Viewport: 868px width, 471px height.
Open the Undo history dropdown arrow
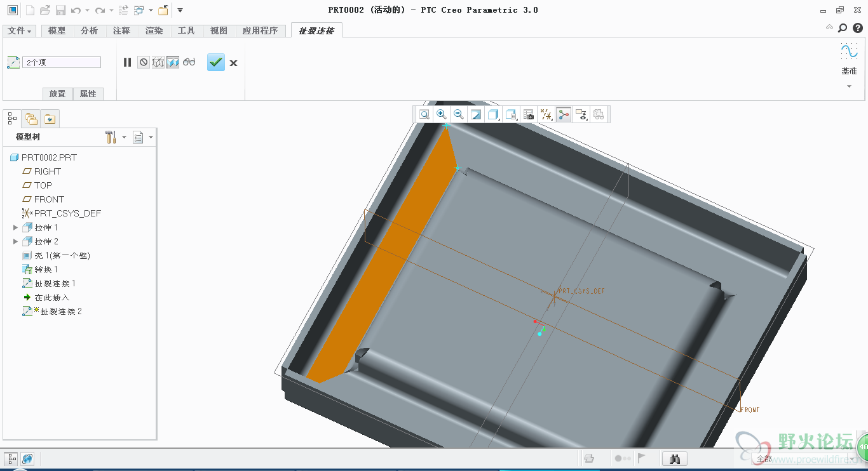(87, 11)
